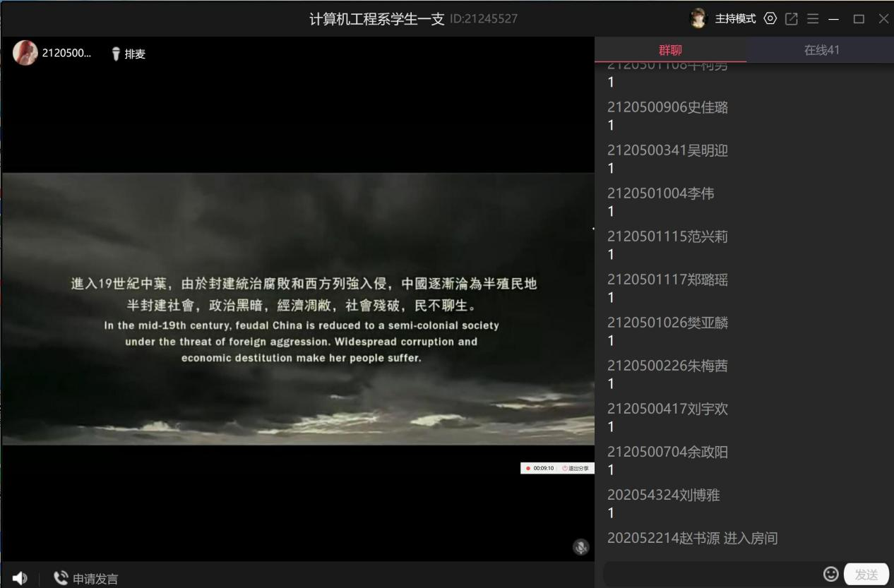Open the three-line menu in the title bar
Viewport: 894px width, 588px height.
tap(813, 19)
